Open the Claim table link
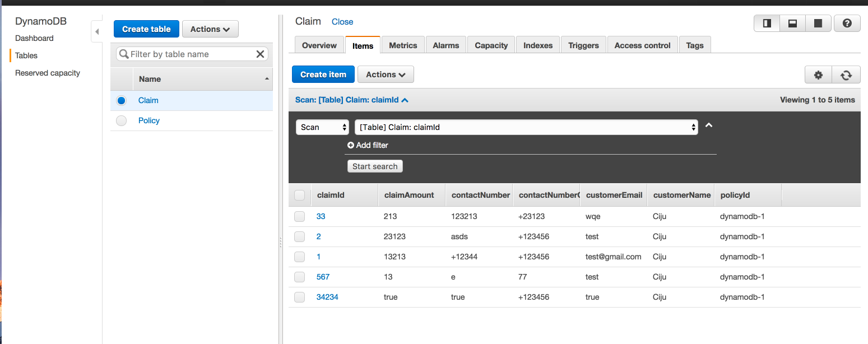Screen dimensions: 868x344 pos(148,100)
